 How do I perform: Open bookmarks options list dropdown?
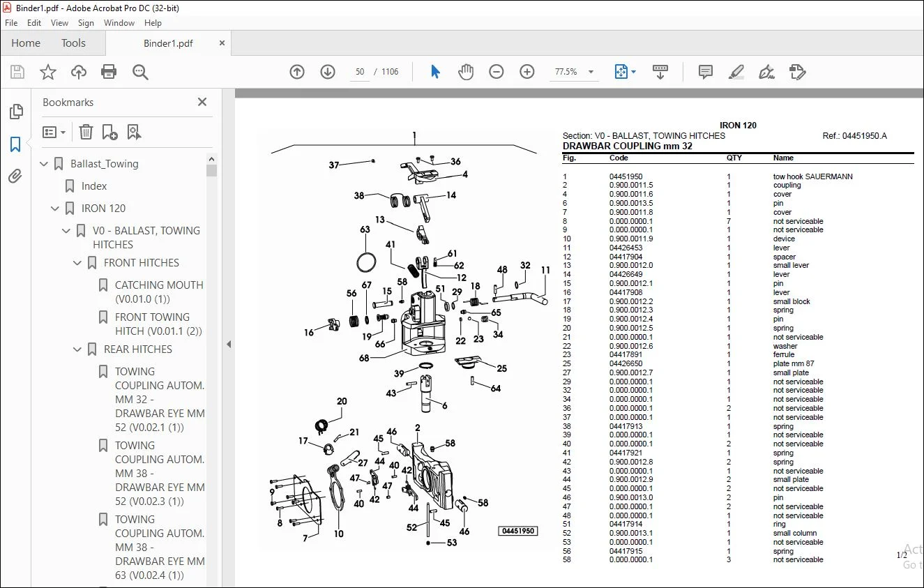(54, 132)
